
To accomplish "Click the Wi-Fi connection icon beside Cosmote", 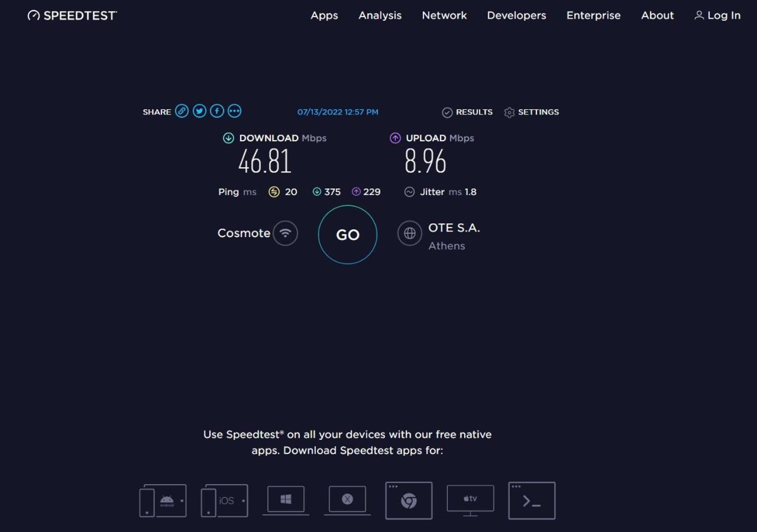I will coord(286,233).
